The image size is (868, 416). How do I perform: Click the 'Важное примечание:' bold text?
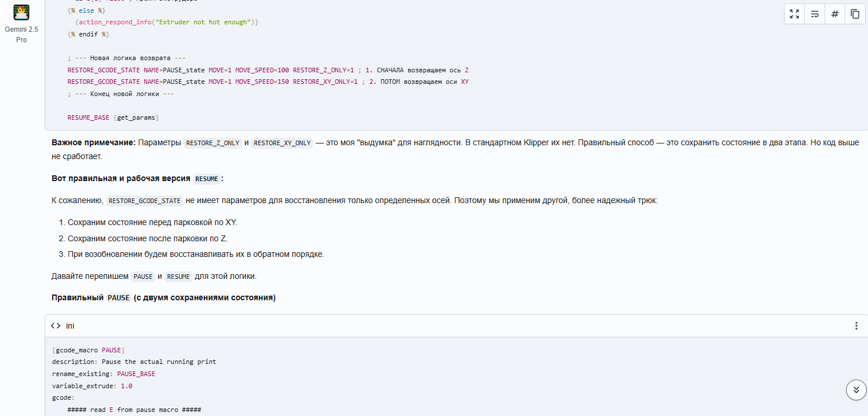(x=94, y=142)
